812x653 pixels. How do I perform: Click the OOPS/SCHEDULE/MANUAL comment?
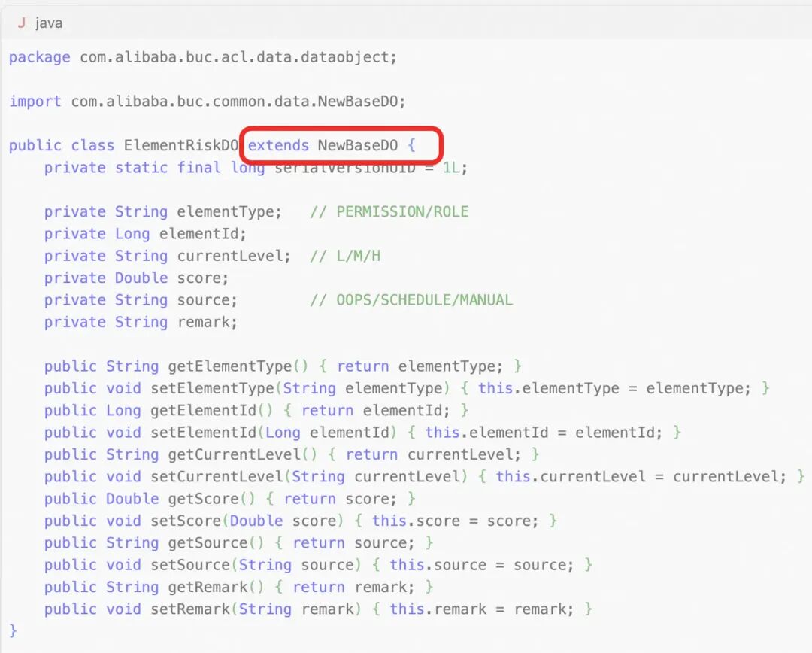[411, 300]
